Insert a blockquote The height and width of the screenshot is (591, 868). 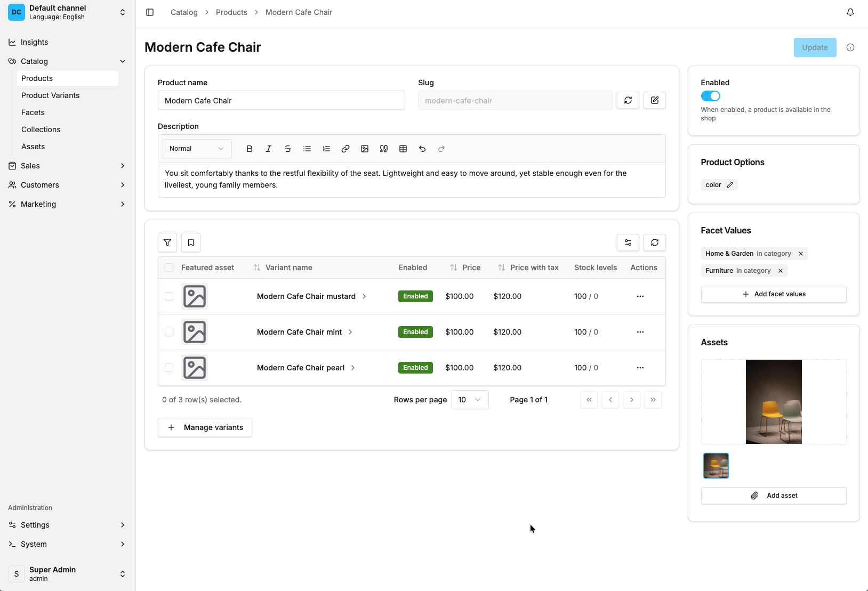384,149
